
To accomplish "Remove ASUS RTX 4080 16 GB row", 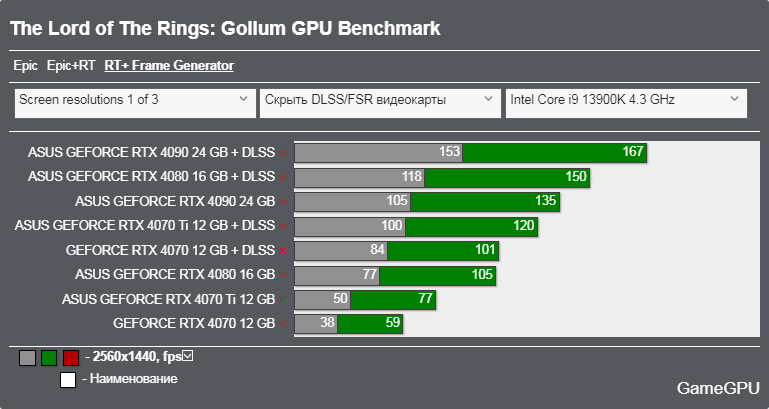I will (x=282, y=275).
